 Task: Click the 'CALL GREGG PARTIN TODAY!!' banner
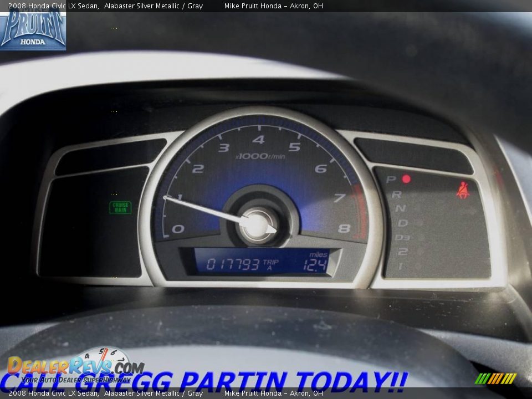click(203, 382)
